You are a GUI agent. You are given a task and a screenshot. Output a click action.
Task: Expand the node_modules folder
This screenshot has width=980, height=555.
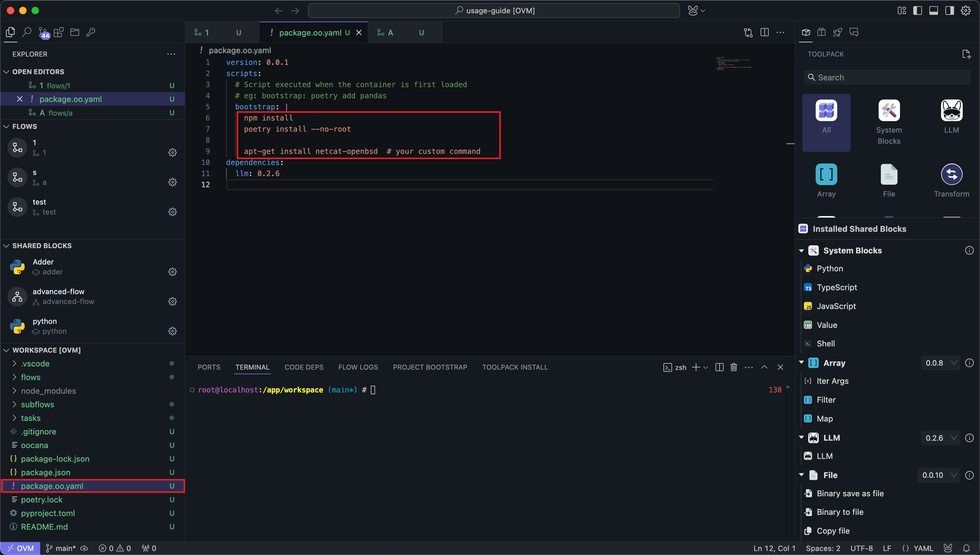click(48, 391)
